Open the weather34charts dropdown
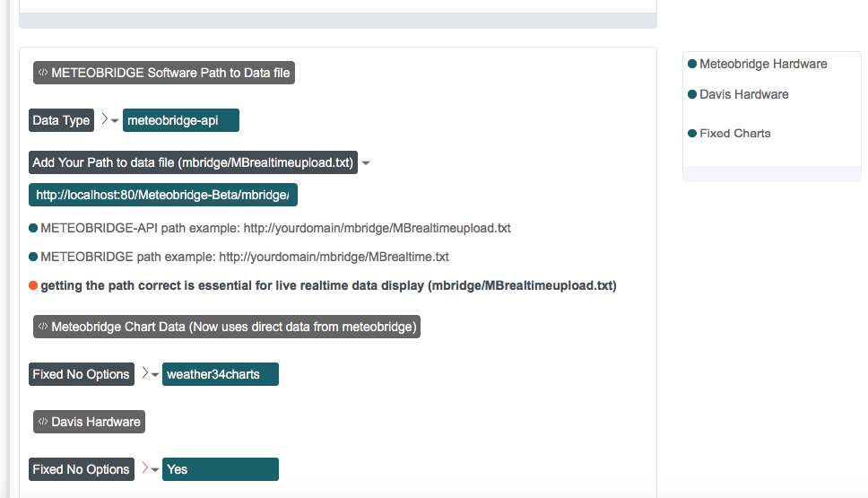 coord(220,374)
